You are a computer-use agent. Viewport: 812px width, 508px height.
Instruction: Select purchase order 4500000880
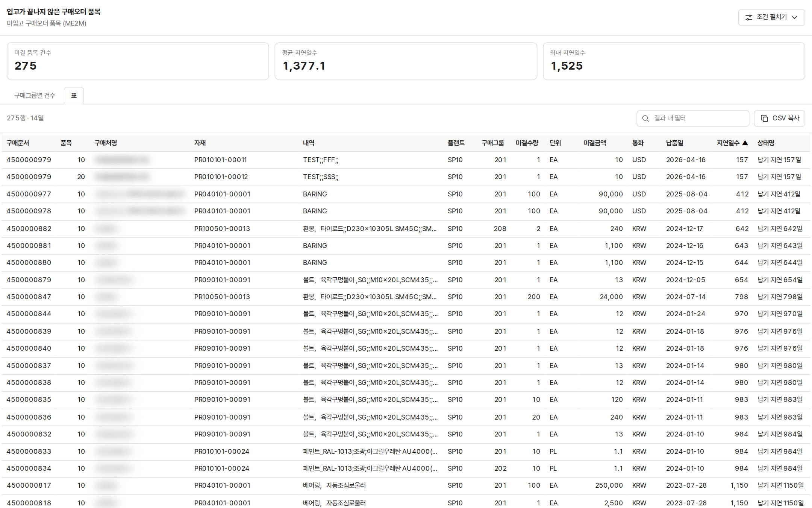click(x=29, y=263)
